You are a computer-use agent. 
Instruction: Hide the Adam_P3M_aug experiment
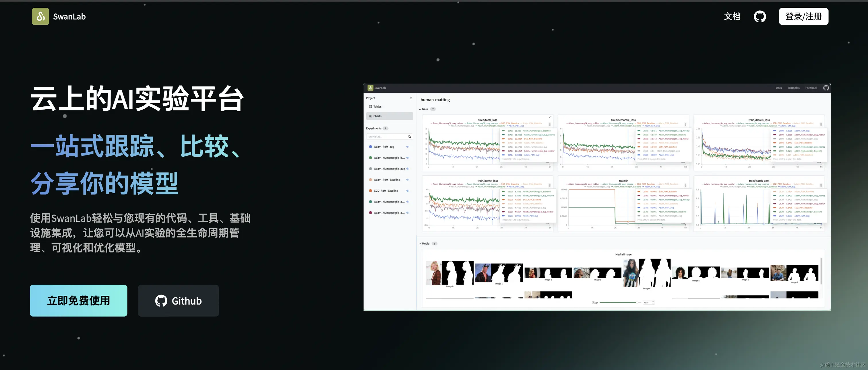tap(408, 147)
